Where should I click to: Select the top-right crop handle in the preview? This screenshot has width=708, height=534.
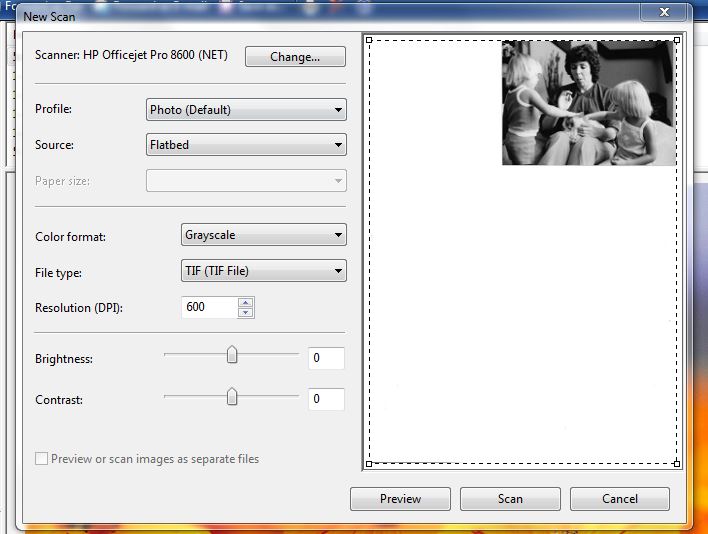[x=677, y=40]
